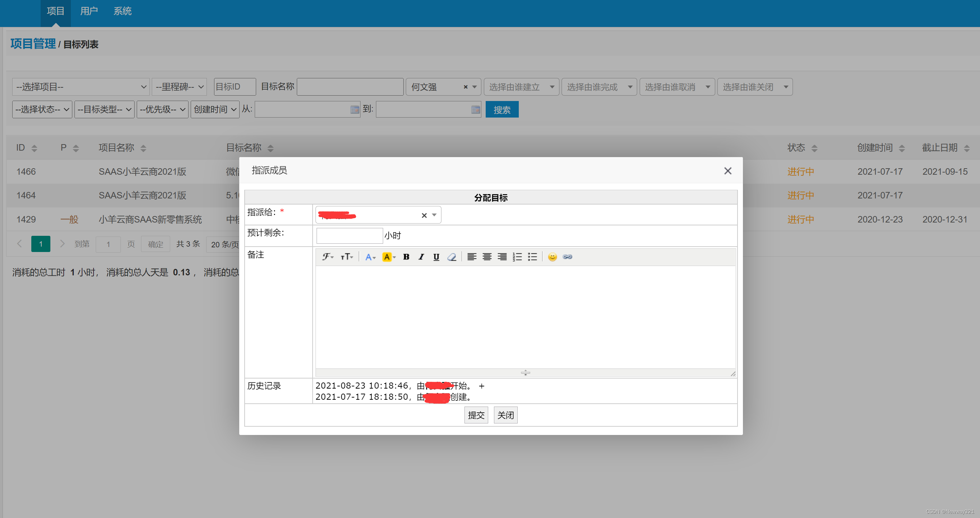Go to previous page arrow
This screenshot has width=980, height=518.
[19, 244]
